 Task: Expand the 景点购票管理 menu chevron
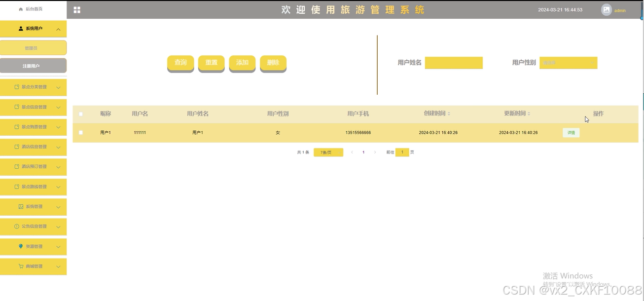(x=58, y=127)
